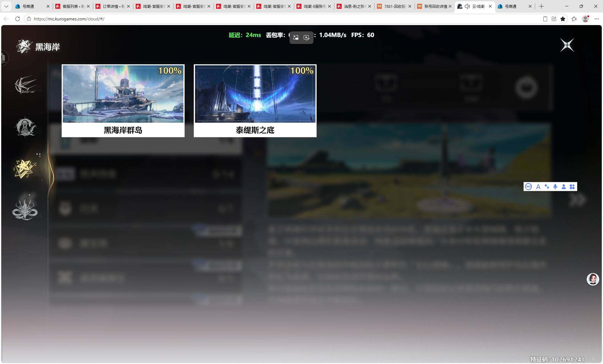Open the browser Settings and more menu

pyautogui.click(x=597, y=19)
